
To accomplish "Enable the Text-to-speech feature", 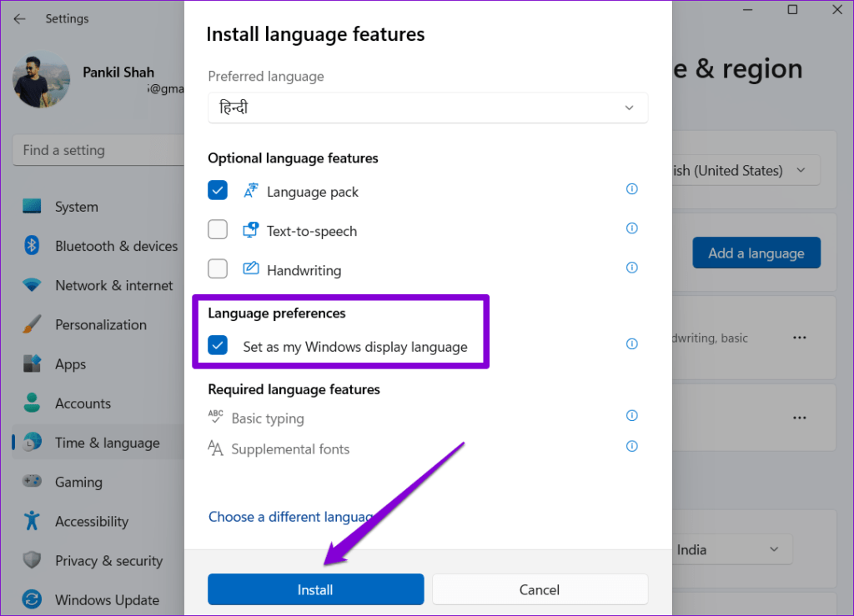I will point(217,229).
